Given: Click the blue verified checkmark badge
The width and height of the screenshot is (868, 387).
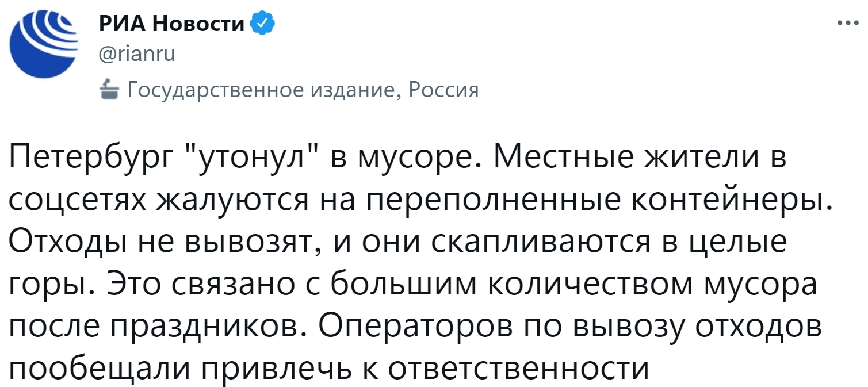Looking at the screenshot, I should [x=259, y=24].
